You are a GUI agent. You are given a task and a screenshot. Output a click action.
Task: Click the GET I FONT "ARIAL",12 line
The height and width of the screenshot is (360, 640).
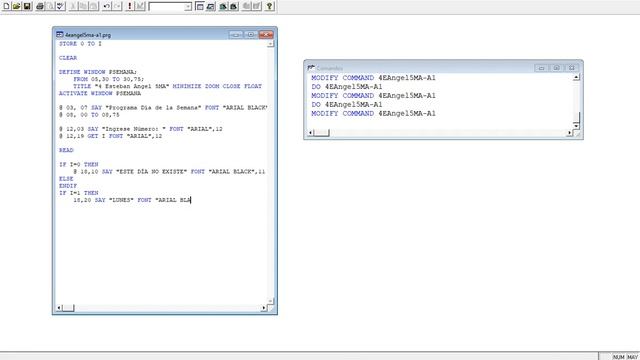point(110,136)
